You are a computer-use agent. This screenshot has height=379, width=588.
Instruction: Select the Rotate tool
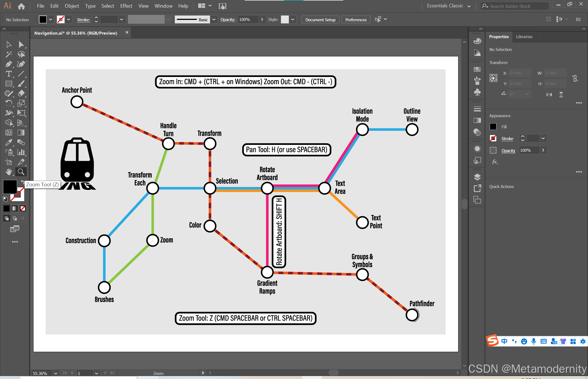8,103
